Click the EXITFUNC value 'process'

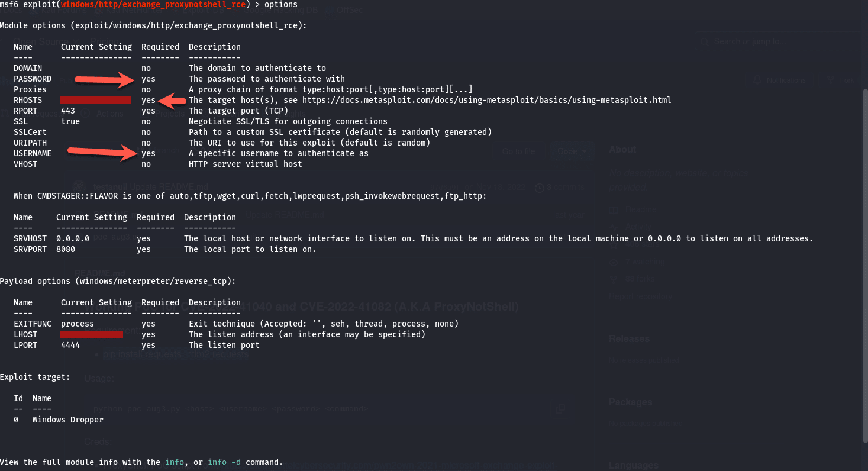(x=78, y=324)
